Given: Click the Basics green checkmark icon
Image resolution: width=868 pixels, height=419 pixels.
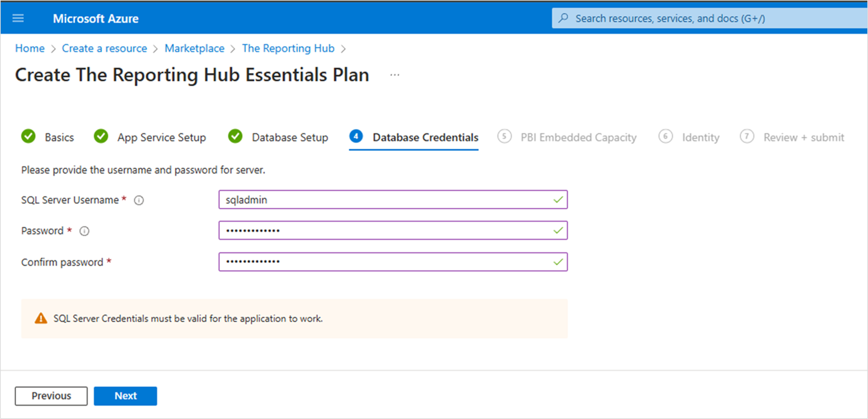Looking at the screenshot, I should click(x=28, y=137).
